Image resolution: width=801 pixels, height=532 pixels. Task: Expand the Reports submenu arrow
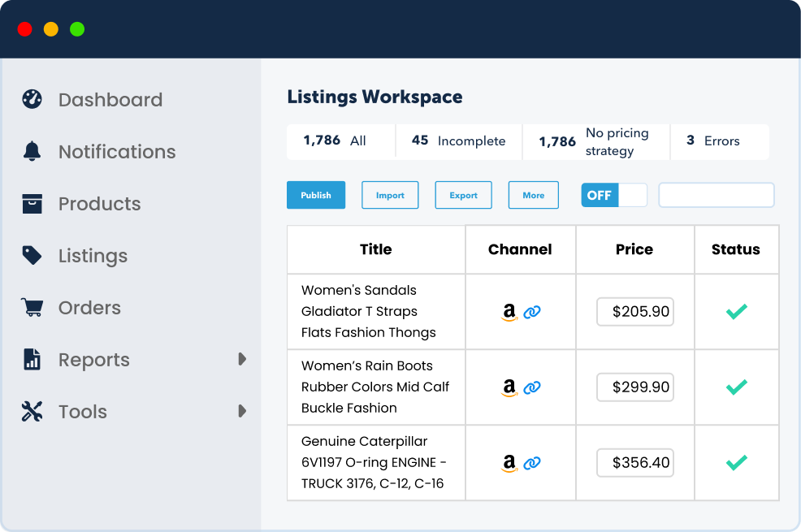click(241, 359)
